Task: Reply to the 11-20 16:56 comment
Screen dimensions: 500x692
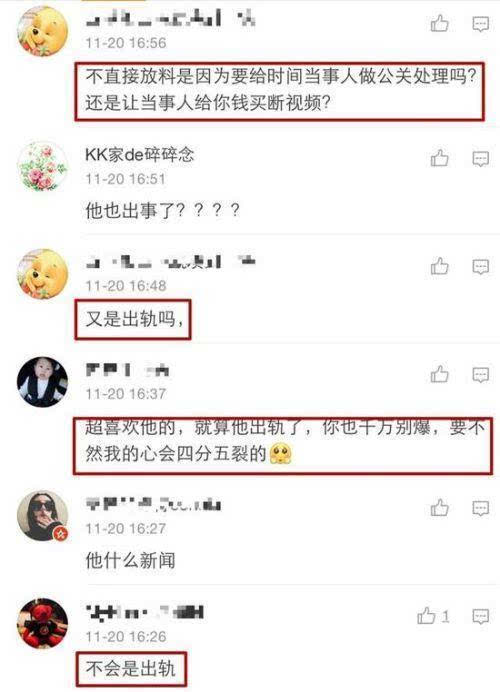Action: [x=480, y=24]
